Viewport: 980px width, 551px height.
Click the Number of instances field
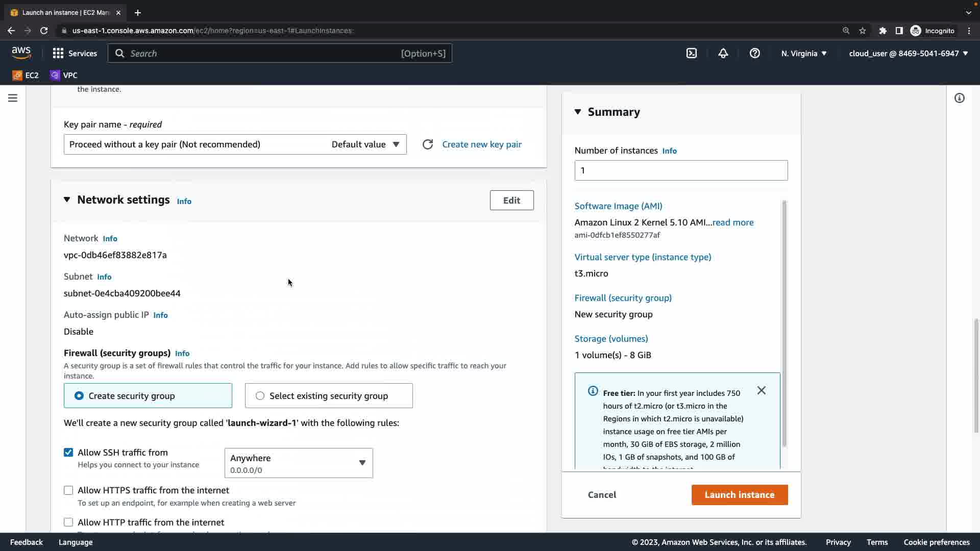[x=681, y=170]
